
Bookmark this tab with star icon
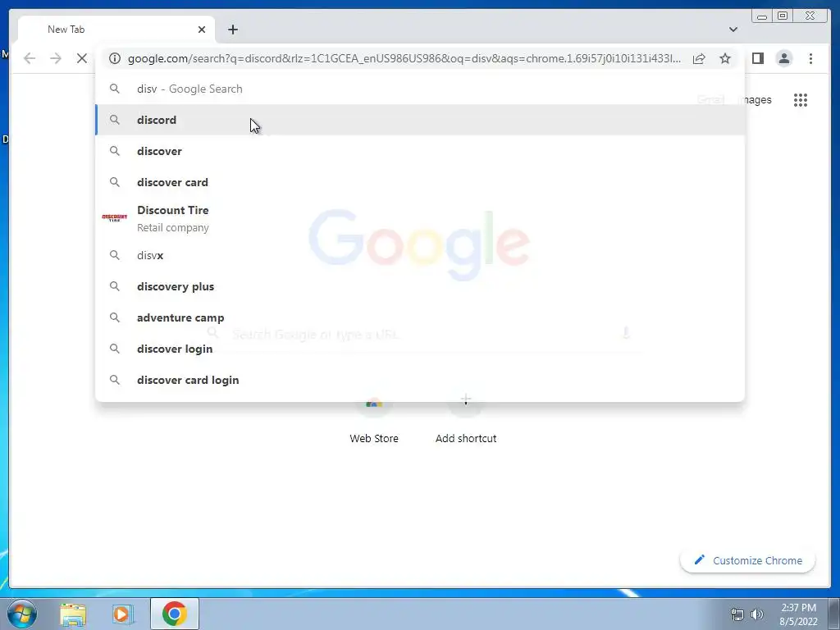[725, 58]
